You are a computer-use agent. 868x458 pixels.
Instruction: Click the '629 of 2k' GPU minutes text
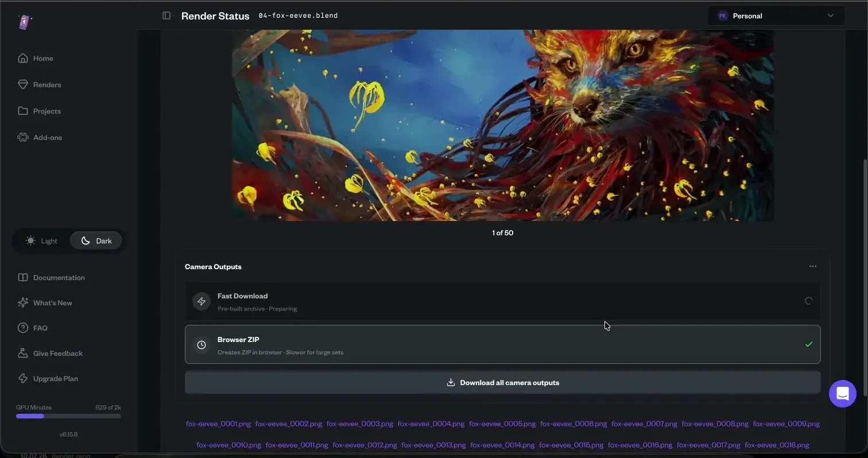(108, 407)
